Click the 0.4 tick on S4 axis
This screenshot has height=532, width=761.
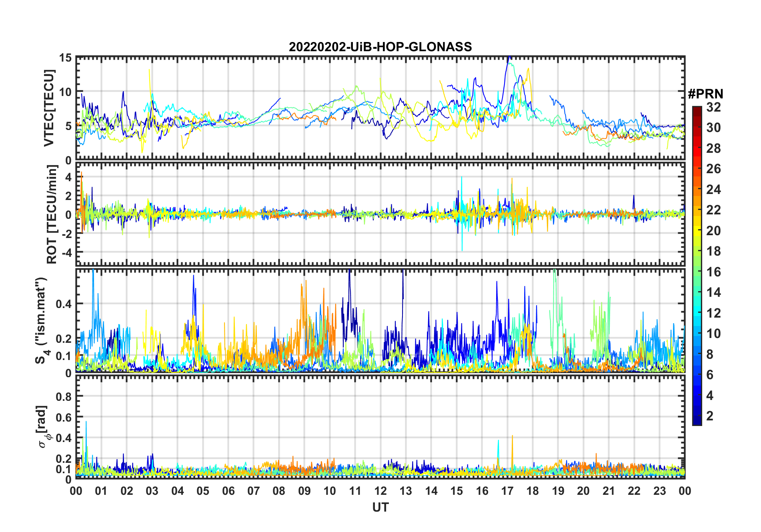(x=64, y=304)
